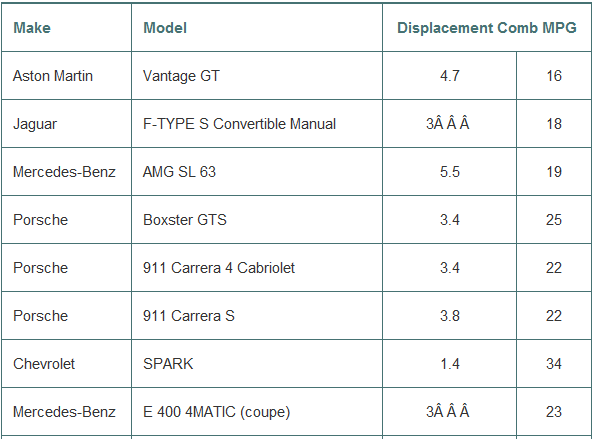Click the E 400 4MATIC (coupe) cell
The width and height of the screenshot is (593, 439).
point(257,412)
